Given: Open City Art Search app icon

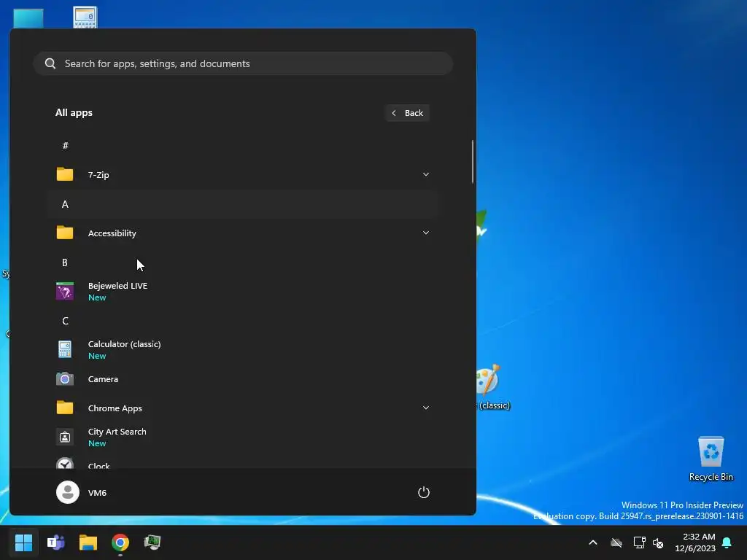Looking at the screenshot, I should click(65, 437).
